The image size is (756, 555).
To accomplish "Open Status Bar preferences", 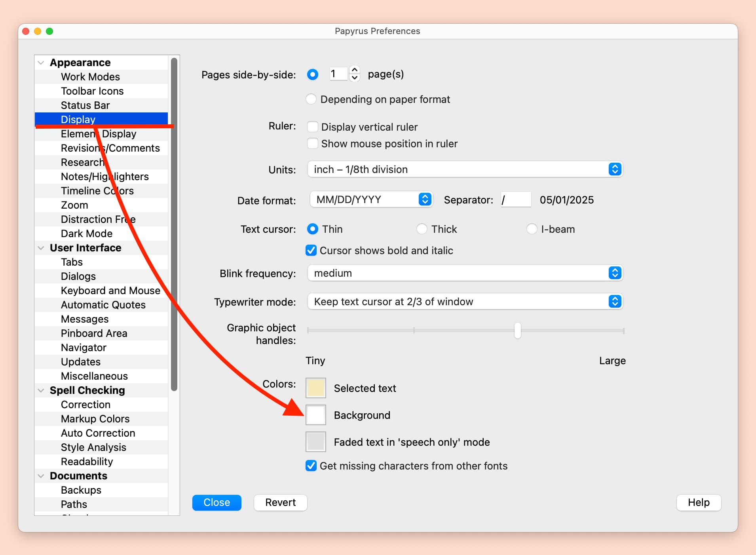I will 101,105.
